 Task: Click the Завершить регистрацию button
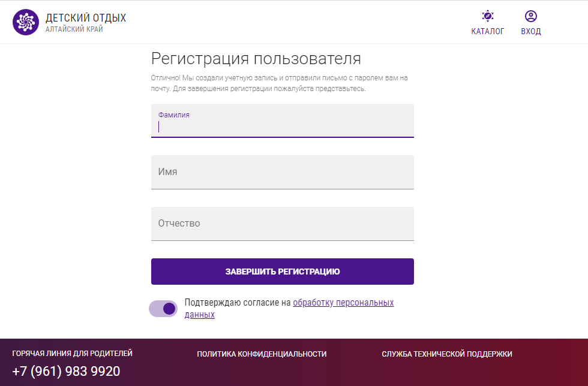coord(283,272)
